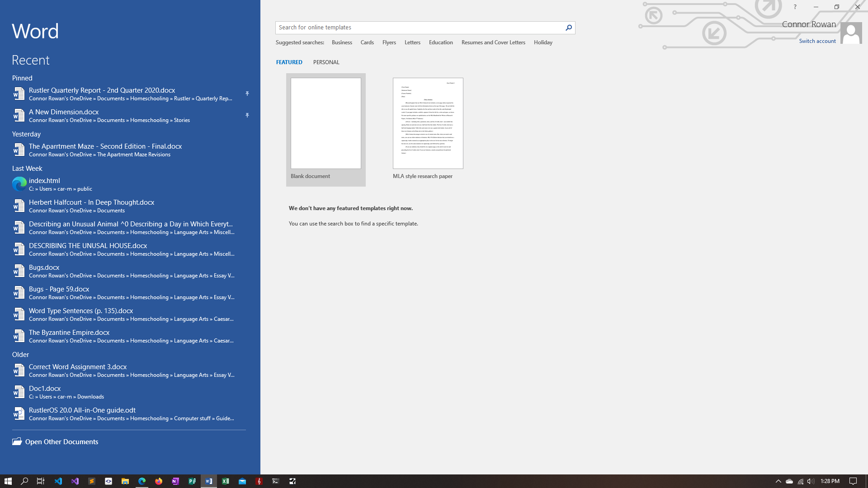Screen dimensions: 868x488
Task: Open the Wi-Fi network icon in system tray
Action: tap(801, 481)
